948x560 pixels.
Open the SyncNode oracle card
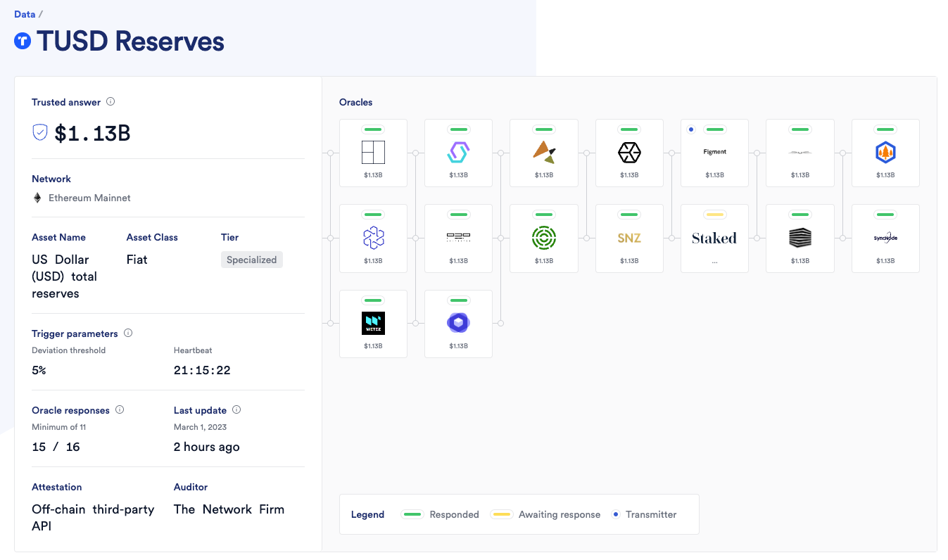click(885, 238)
